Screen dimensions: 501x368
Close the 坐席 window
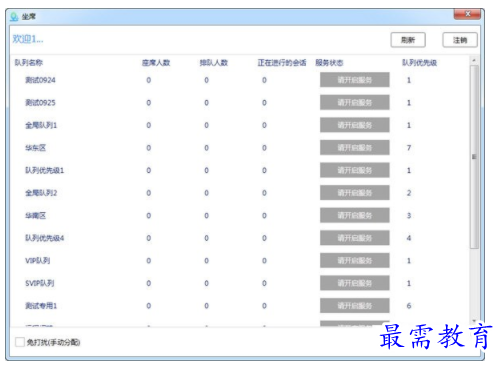click(467, 14)
